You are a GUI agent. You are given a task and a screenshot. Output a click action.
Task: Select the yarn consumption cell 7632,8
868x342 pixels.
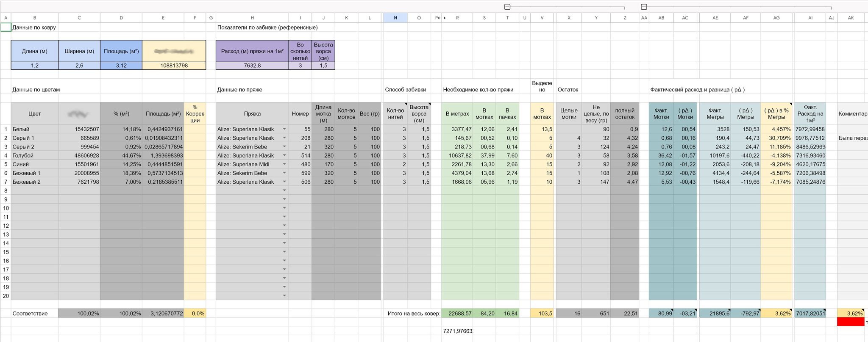(252, 66)
